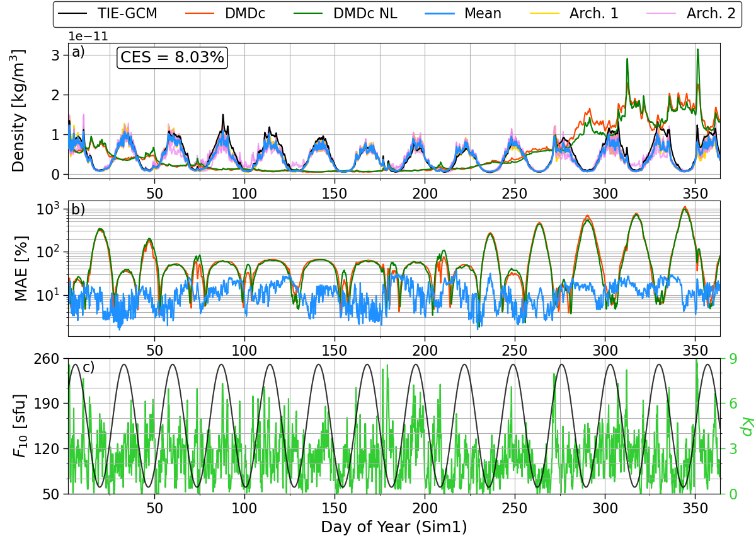Select the green Kp right axis label
The height and width of the screenshot is (536, 756).
747,426
